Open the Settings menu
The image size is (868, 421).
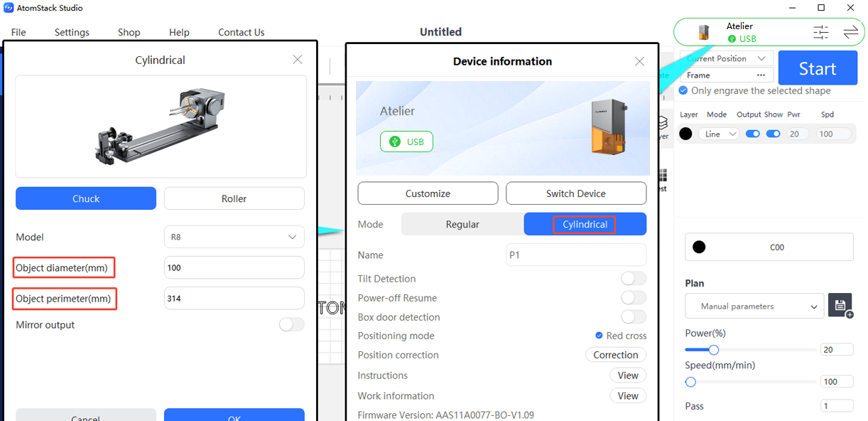point(72,32)
